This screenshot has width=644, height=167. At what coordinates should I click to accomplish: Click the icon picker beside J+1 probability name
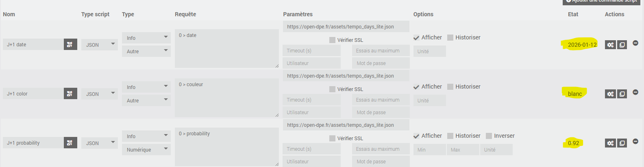pos(70,143)
